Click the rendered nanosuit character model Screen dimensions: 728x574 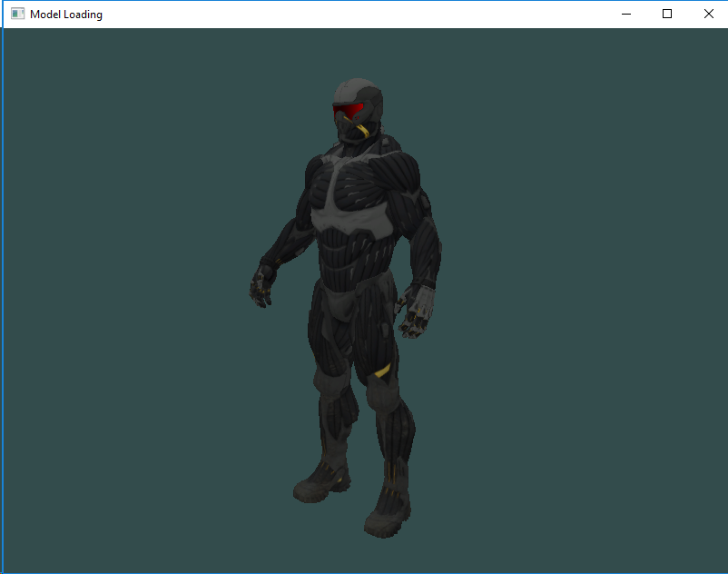346,309
